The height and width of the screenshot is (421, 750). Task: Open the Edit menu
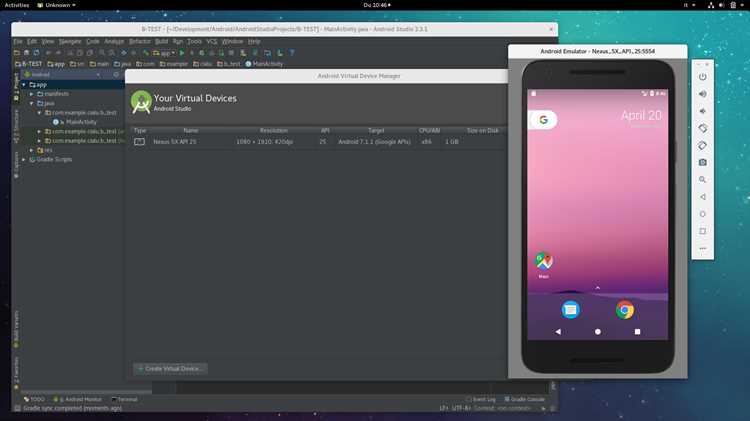pos(32,42)
